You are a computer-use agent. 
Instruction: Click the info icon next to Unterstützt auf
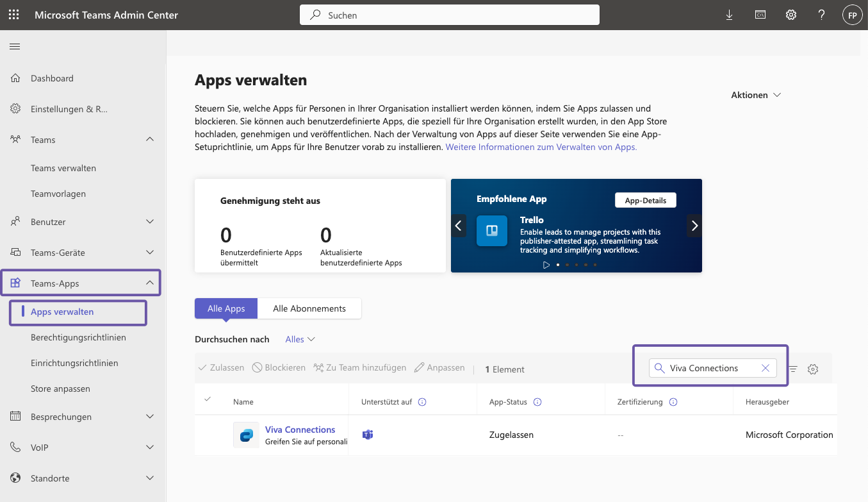(x=422, y=402)
